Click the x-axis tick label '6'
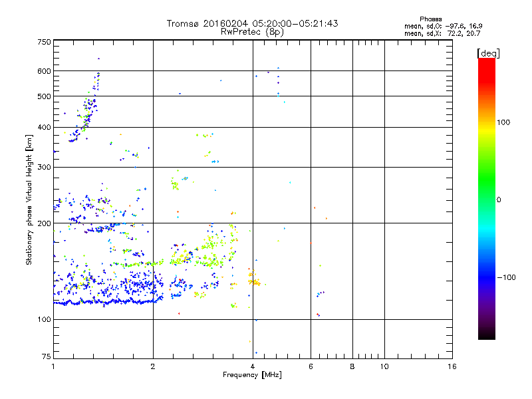Image resolution: width=532 pixels, height=399 pixels. click(311, 366)
